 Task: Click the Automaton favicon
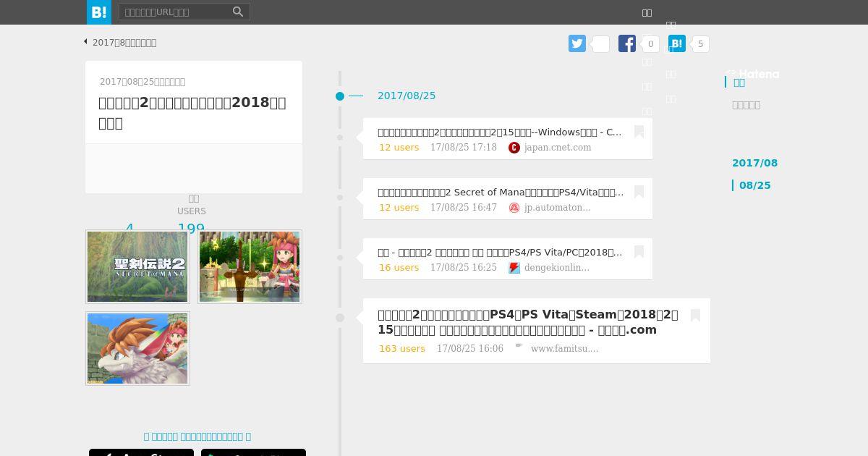pos(514,208)
